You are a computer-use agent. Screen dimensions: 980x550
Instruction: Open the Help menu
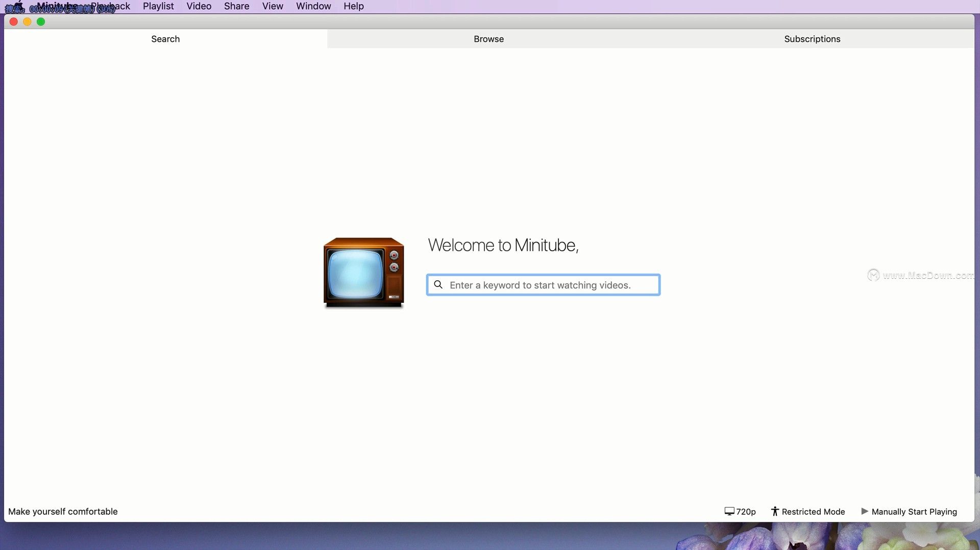pos(353,6)
